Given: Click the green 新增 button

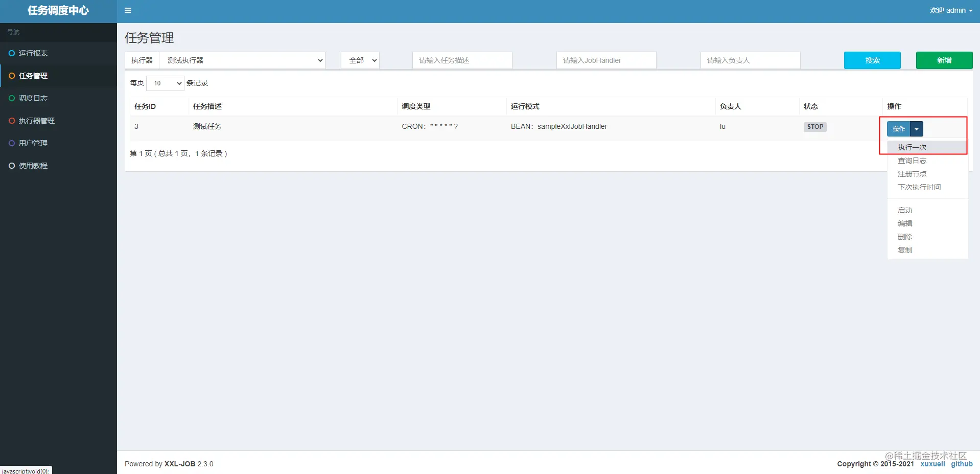Looking at the screenshot, I should point(944,60).
